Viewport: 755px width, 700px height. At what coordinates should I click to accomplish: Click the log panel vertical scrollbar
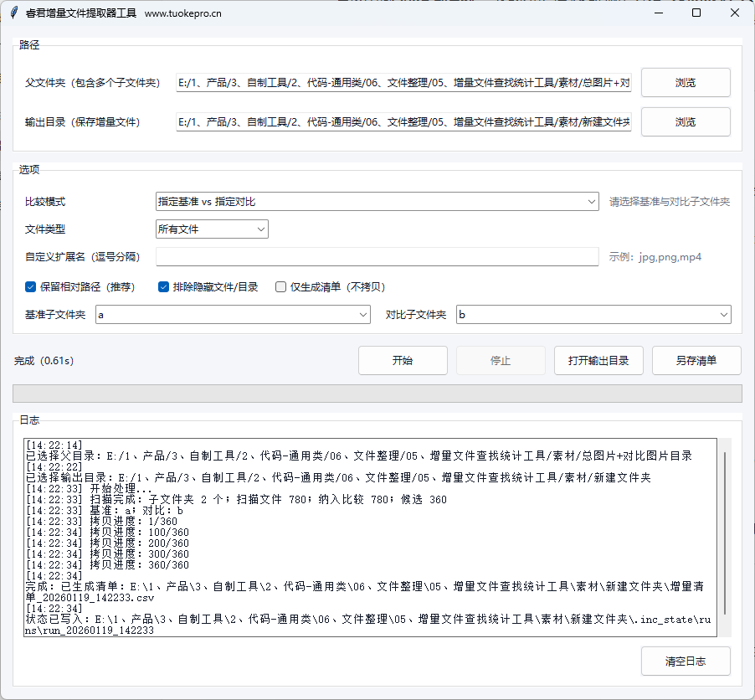725,536
